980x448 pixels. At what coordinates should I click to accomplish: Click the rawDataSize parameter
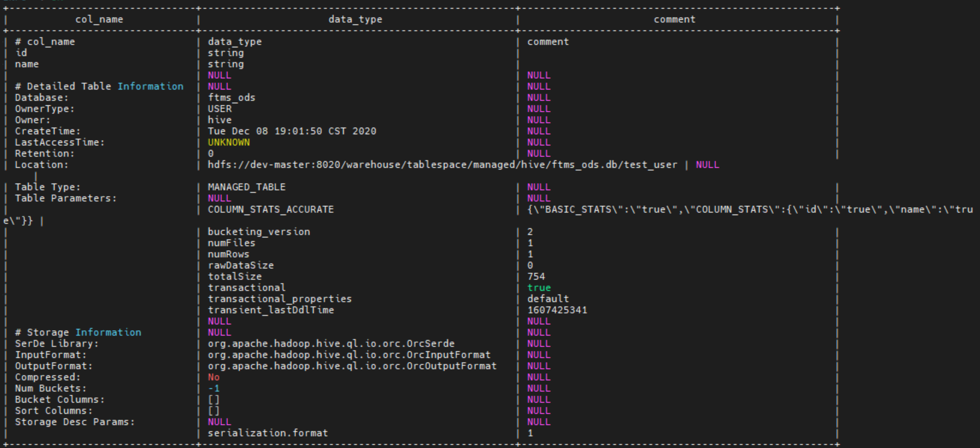point(240,265)
